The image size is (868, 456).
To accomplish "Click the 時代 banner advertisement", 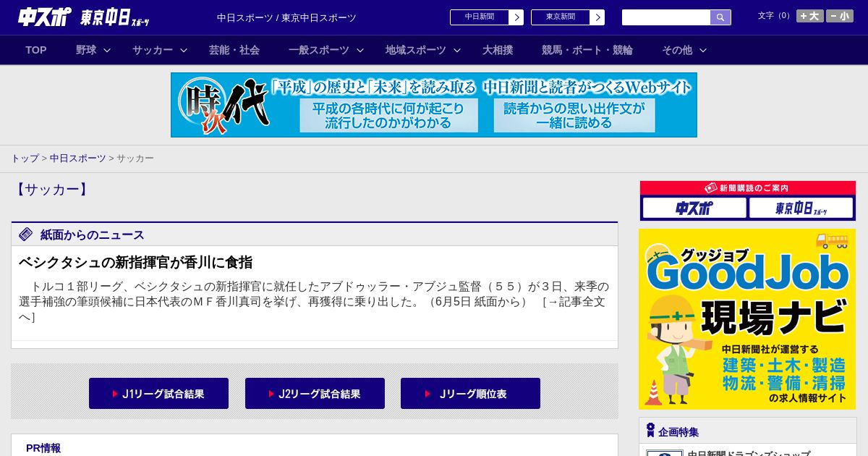I will tap(434, 105).
